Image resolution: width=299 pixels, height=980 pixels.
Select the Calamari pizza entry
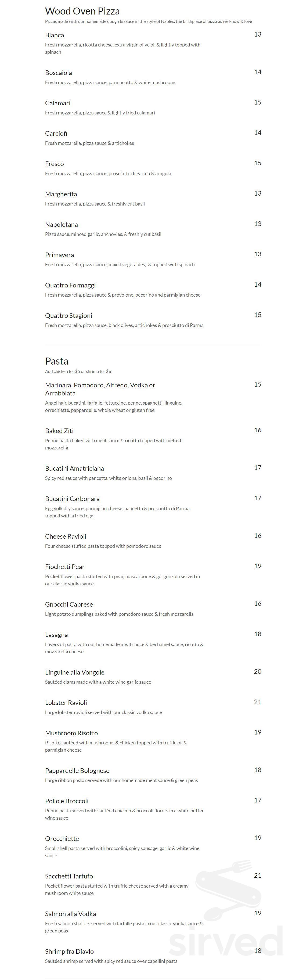pos(57,103)
